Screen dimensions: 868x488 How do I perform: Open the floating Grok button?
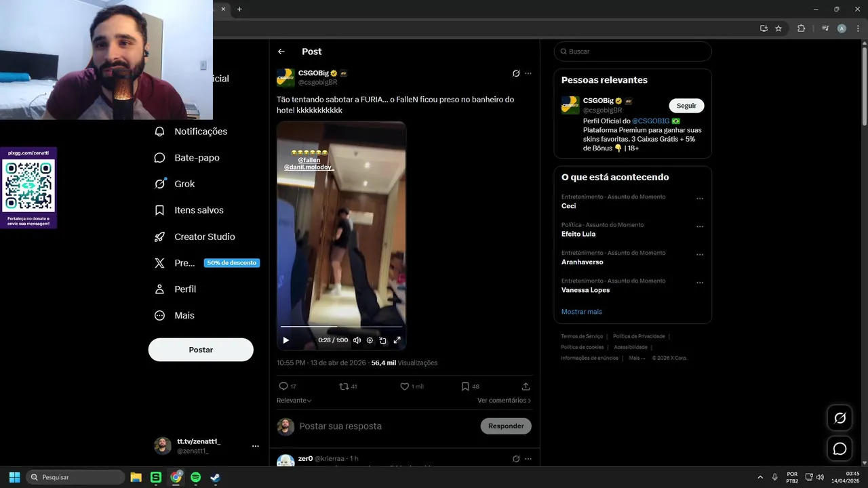840,418
